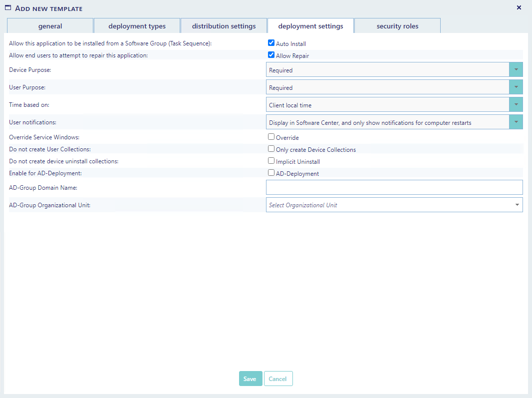Expand the Time based on dropdown
532x398 pixels.
516,105
